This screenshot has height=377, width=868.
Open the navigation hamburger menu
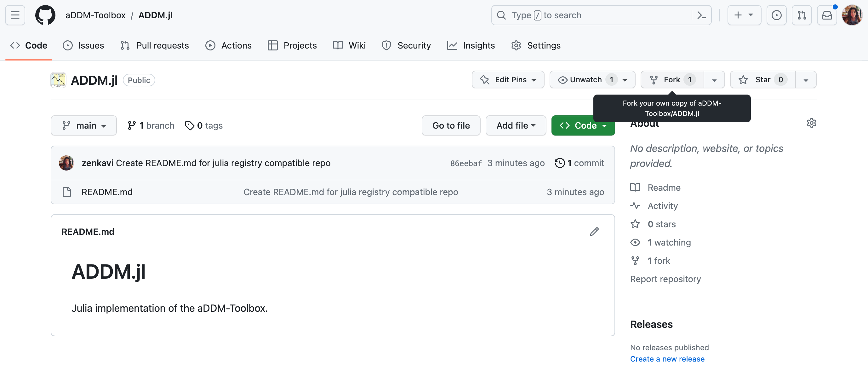point(15,15)
